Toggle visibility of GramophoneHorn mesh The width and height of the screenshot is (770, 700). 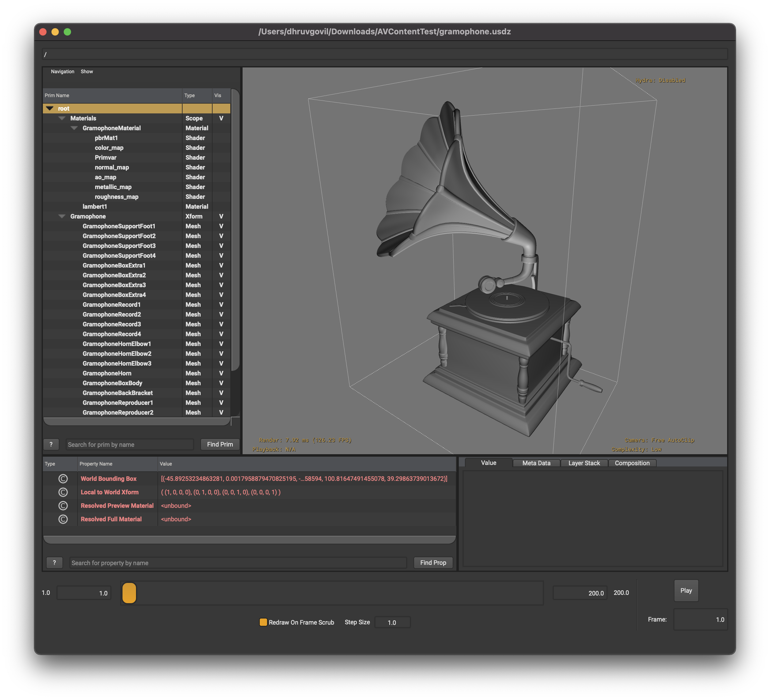[x=221, y=373]
